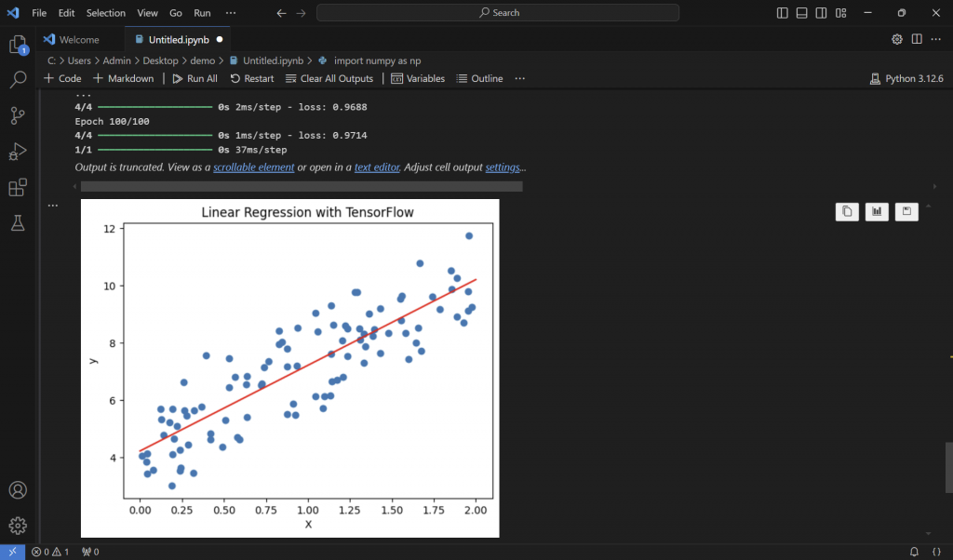Toggle the bottom panel visibility
This screenshot has height=560, width=953.
point(802,13)
